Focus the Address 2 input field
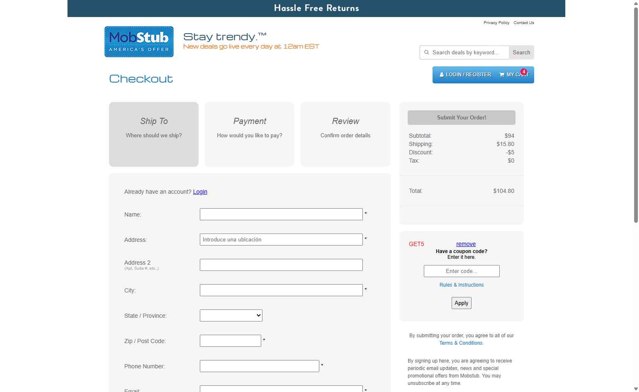Screen dimensions: 639x392 tap(281, 265)
